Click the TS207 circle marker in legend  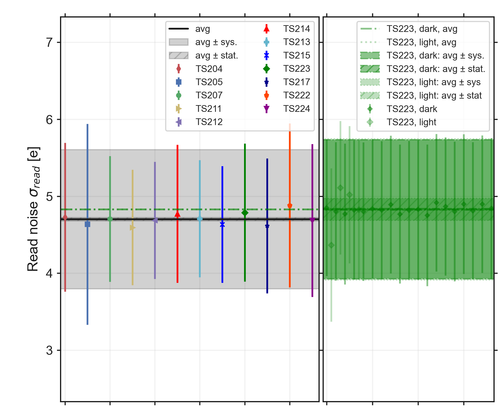click(x=179, y=96)
